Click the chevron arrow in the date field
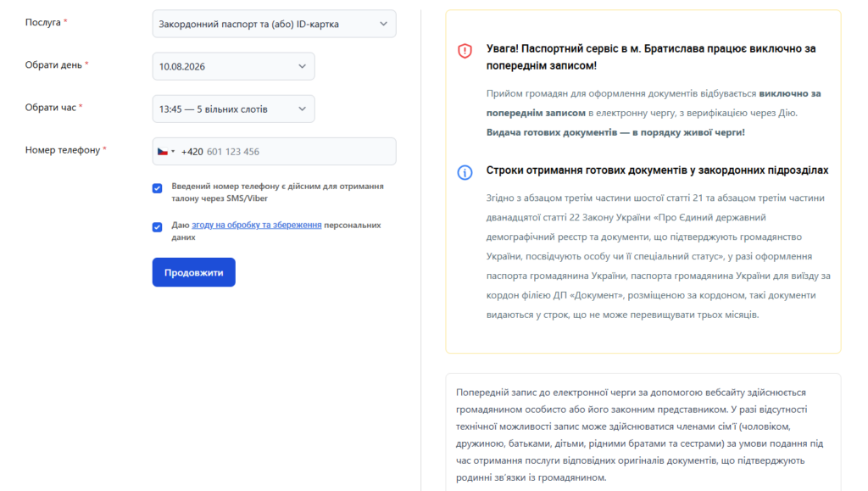 tap(302, 66)
